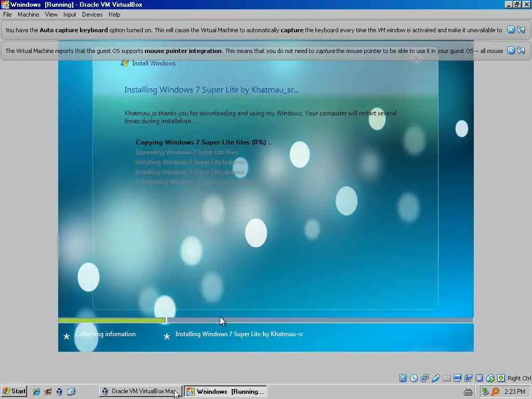Click the fourth Quick Launch icon
Viewport: 532px width, 399px height.
(x=71, y=391)
